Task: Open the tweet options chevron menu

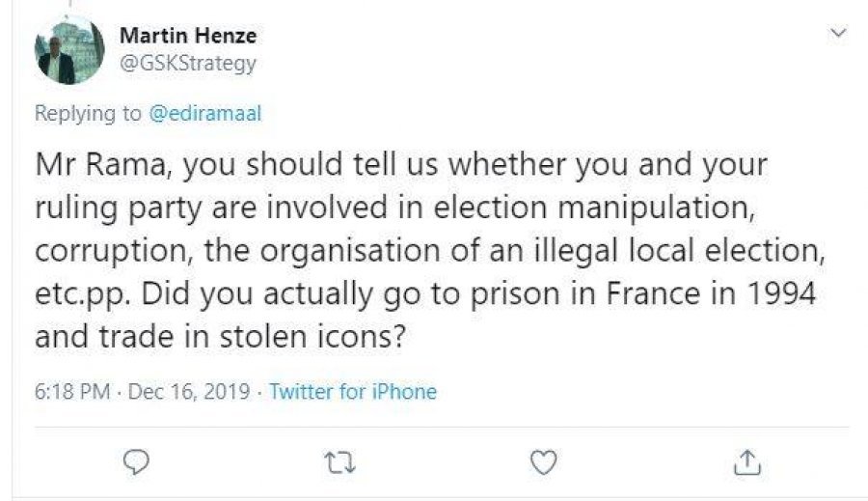Action: (838, 34)
